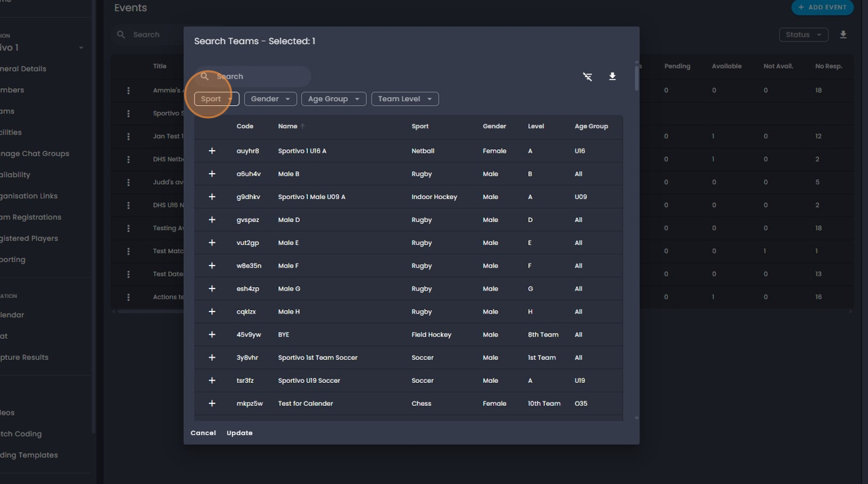Screen dimensions: 868x484
Task: Select the Netball sport cell
Action: [x=422, y=151]
